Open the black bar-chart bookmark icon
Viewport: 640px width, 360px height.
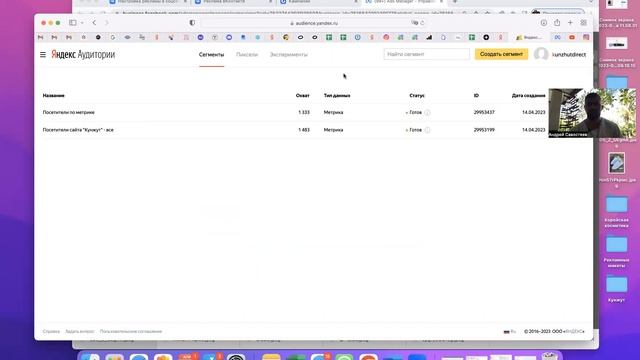(429, 37)
